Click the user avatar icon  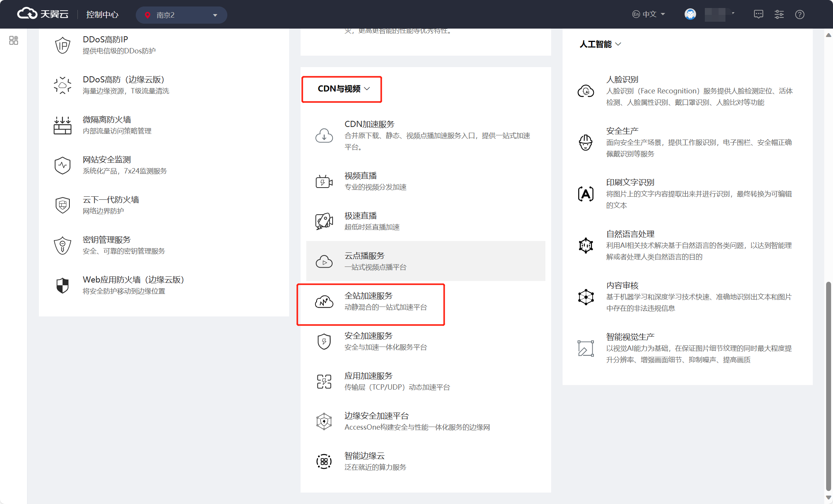pyautogui.click(x=690, y=14)
